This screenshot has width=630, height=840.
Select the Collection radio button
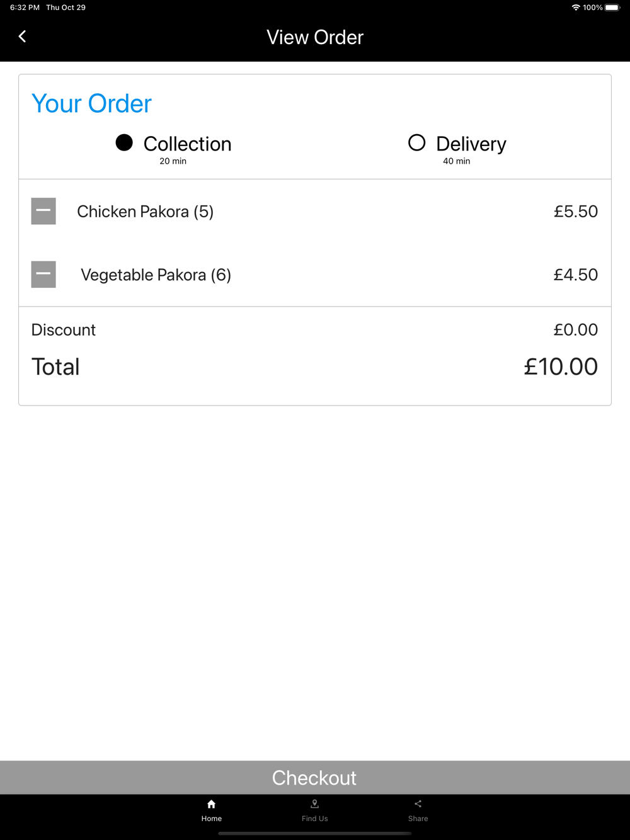(x=124, y=143)
